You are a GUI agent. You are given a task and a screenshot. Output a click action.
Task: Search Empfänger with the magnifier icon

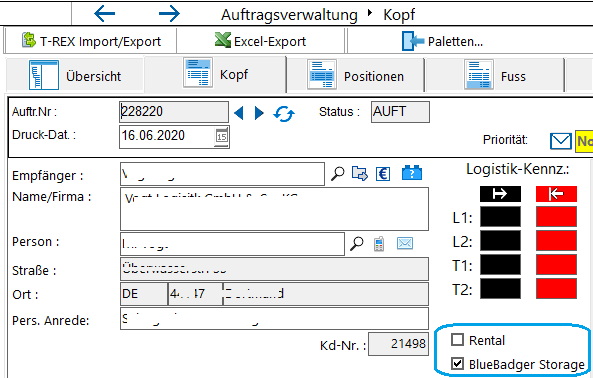tap(337, 174)
